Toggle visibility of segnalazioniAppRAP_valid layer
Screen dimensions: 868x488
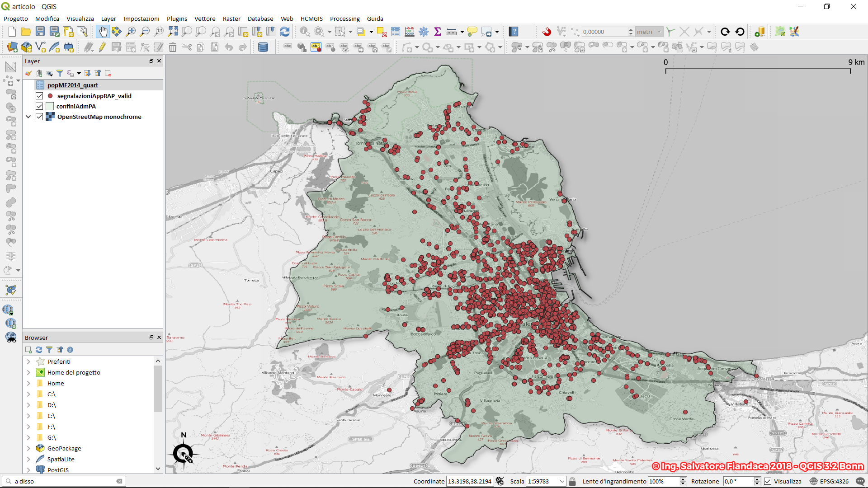click(39, 96)
